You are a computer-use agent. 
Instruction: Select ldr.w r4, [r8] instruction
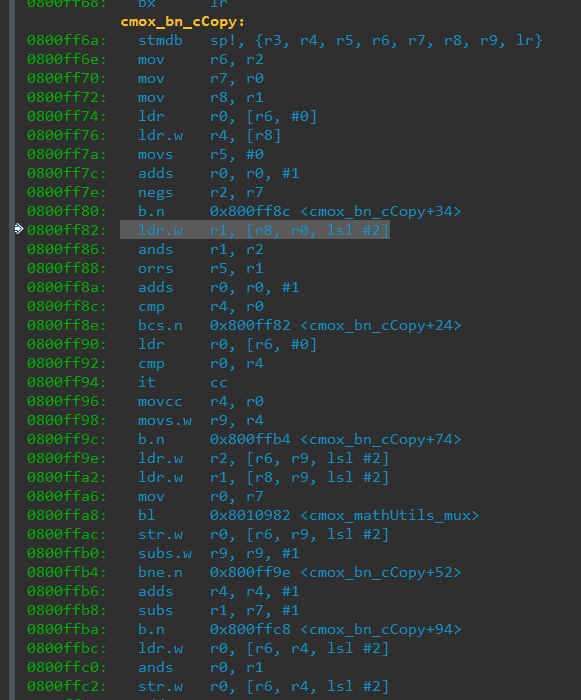click(209, 135)
